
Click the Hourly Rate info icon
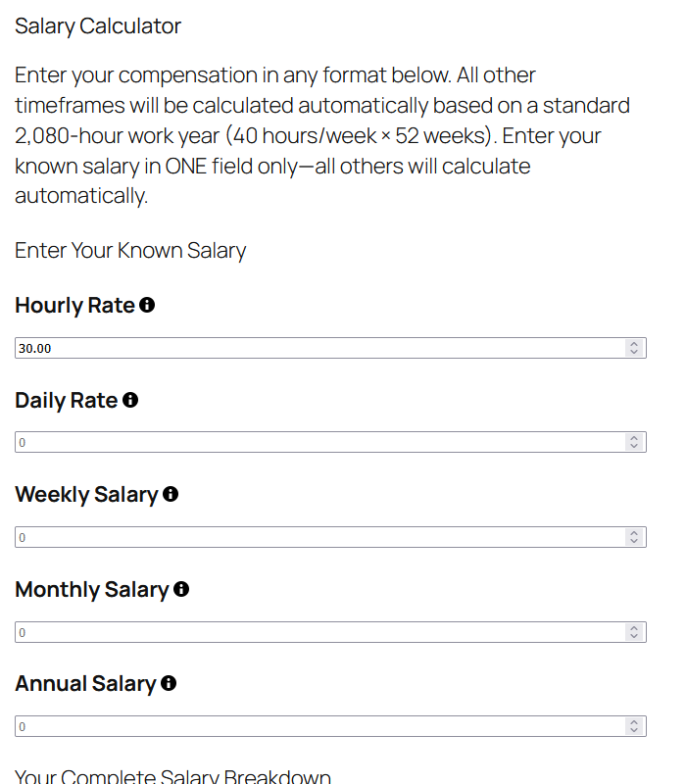[147, 305]
